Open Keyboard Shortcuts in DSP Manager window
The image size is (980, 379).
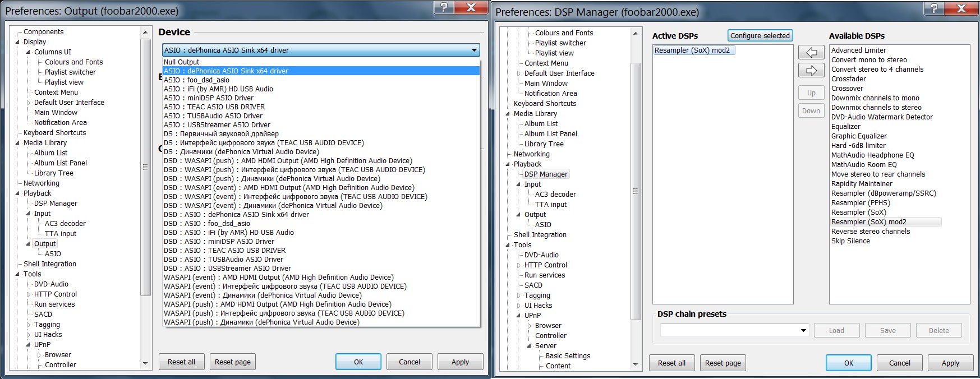[x=545, y=104]
